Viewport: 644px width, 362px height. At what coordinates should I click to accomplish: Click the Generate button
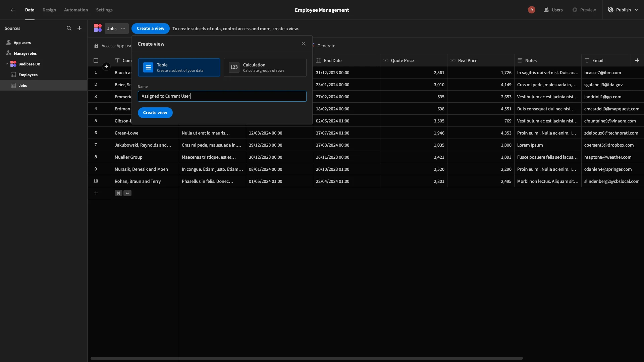pyautogui.click(x=324, y=46)
